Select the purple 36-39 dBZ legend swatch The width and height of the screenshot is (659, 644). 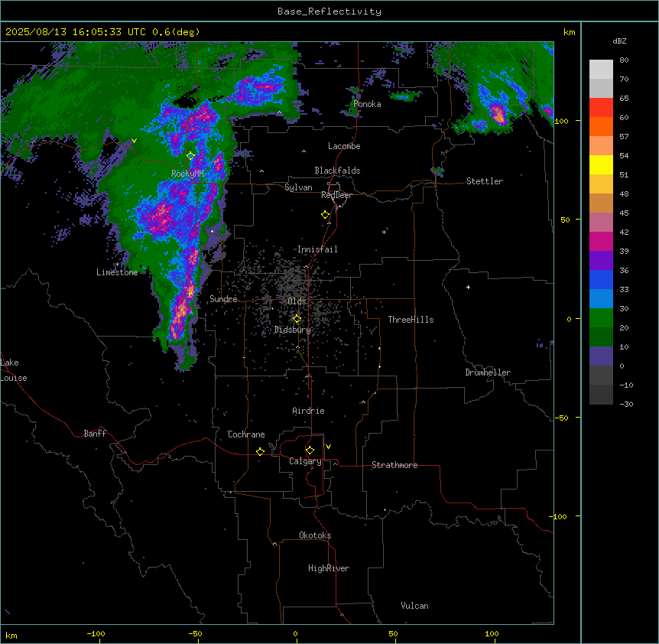click(x=601, y=261)
